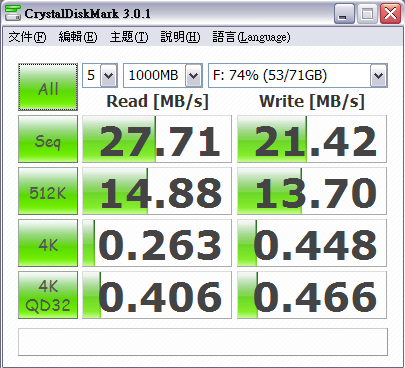Open the 文件(F) menu

click(27, 37)
